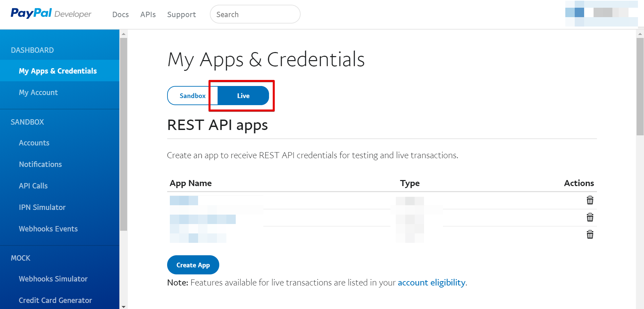644x309 pixels.
Task: Click the SANDBOX section heading
Action: [27, 122]
